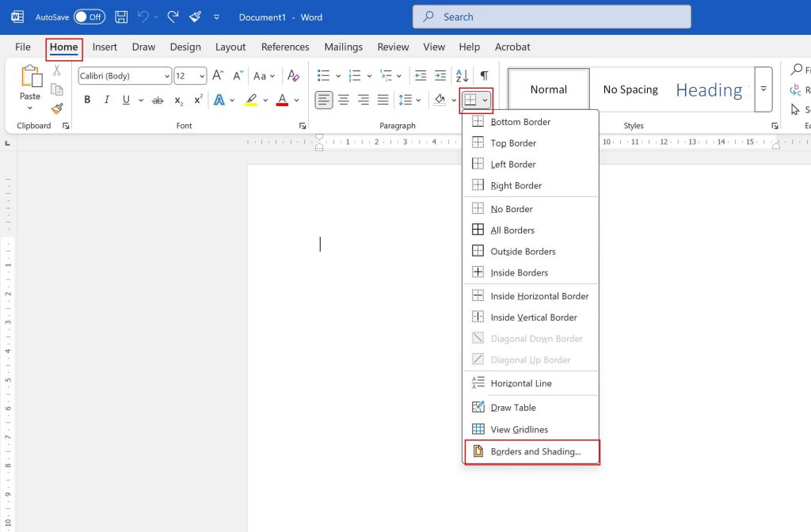Toggle View Gridlines in borders menu
The image size is (811, 532).
519,429
